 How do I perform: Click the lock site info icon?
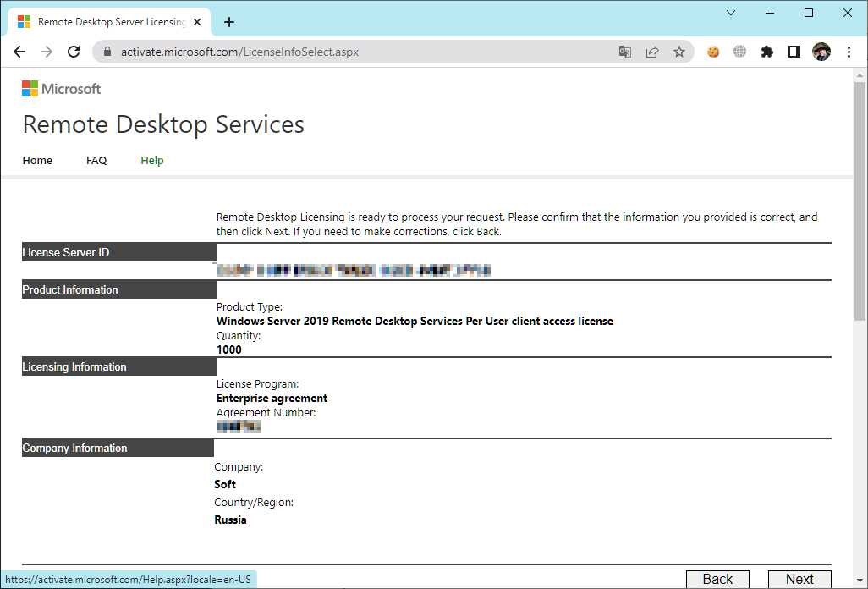107,52
